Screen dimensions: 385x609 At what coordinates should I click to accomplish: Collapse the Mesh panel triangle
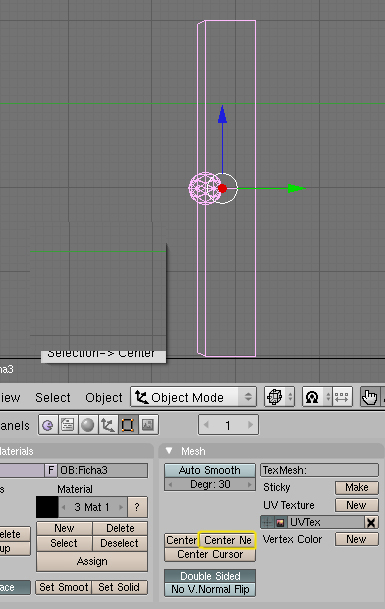coord(169,451)
